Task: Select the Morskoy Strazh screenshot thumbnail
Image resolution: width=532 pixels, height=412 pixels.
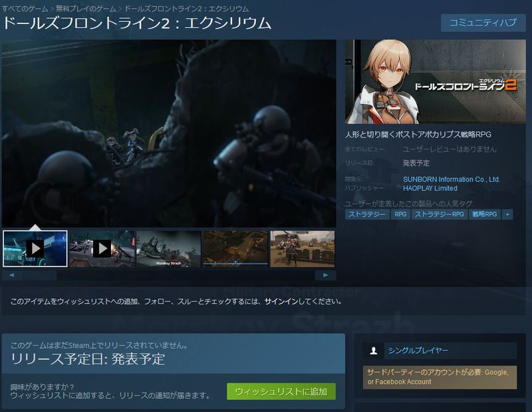Action: (168, 249)
